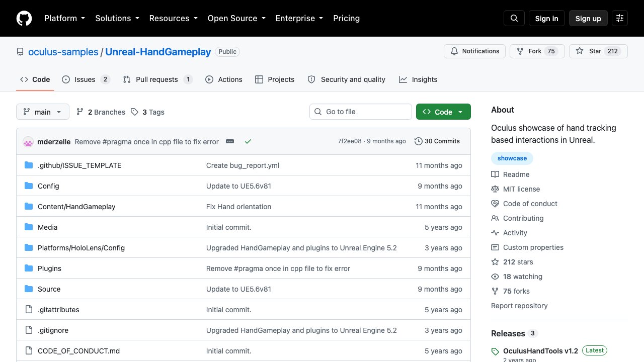644x362 pixels.
Task: Open the Releases section heading
Action: (508, 333)
